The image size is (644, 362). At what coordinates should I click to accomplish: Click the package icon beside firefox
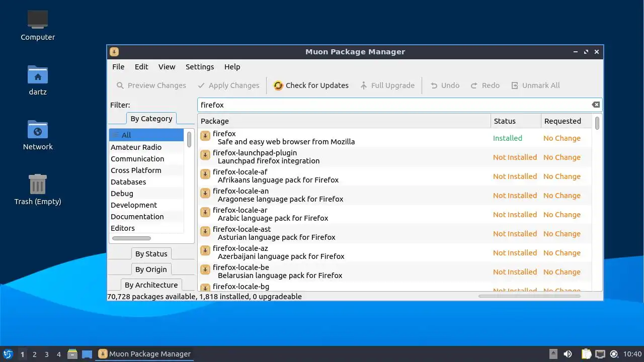(205, 136)
